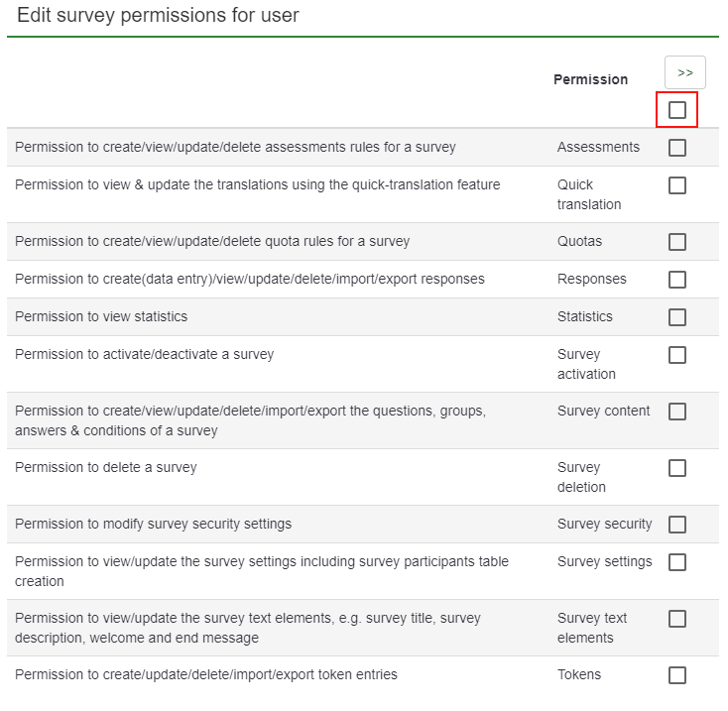This screenshot has width=728, height=711.
Task: Enable the Survey content checkbox
Action: click(677, 412)
